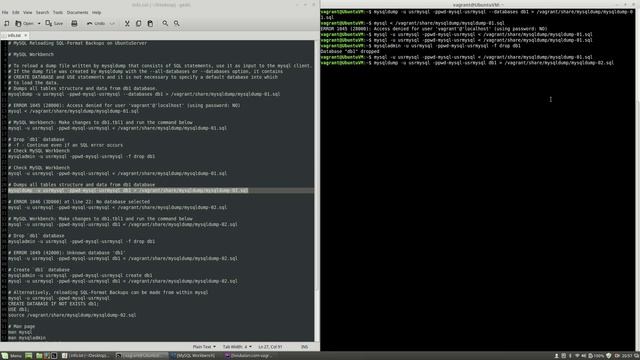Image resolution: width=640 pixels, height=360 pixels.
Task: Click the '# Man page' comment line
Action: point(22,327)
